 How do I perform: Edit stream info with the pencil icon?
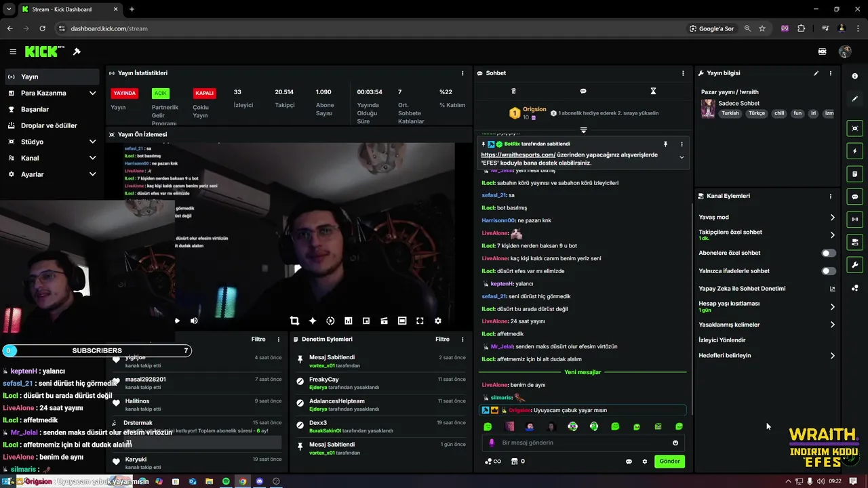[816, 73]
